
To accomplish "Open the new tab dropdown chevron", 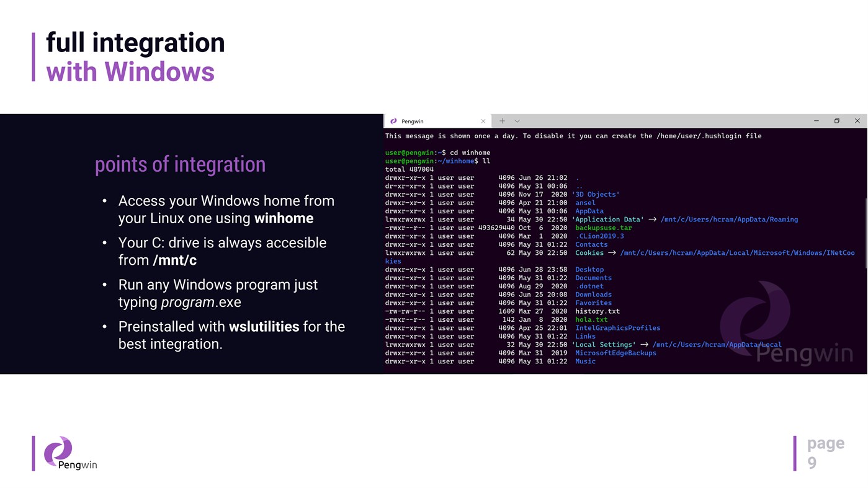I will point(516,120).
